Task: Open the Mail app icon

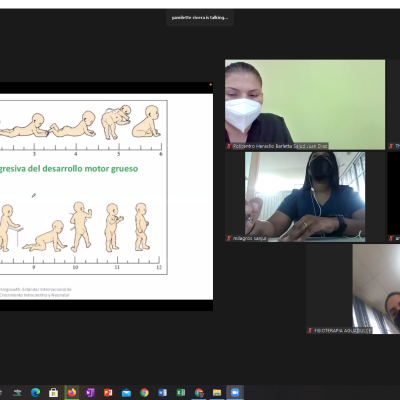Action: click(126, 393)
